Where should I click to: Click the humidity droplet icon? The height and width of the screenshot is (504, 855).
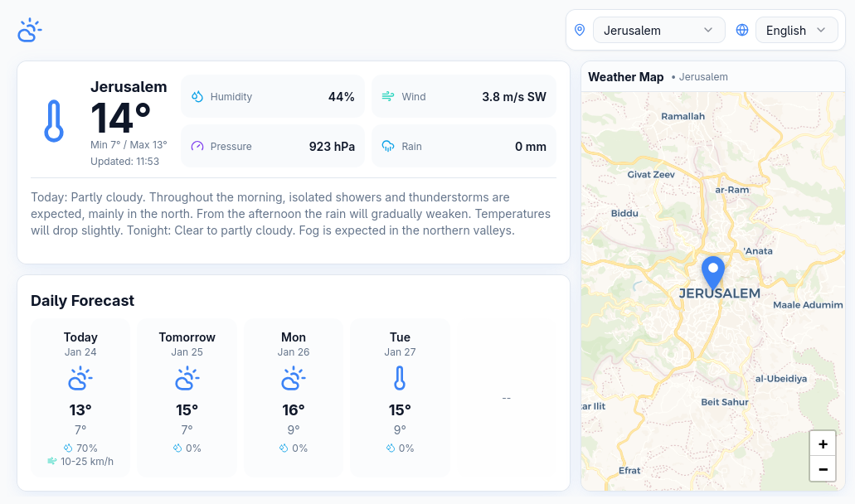(197, 97)
